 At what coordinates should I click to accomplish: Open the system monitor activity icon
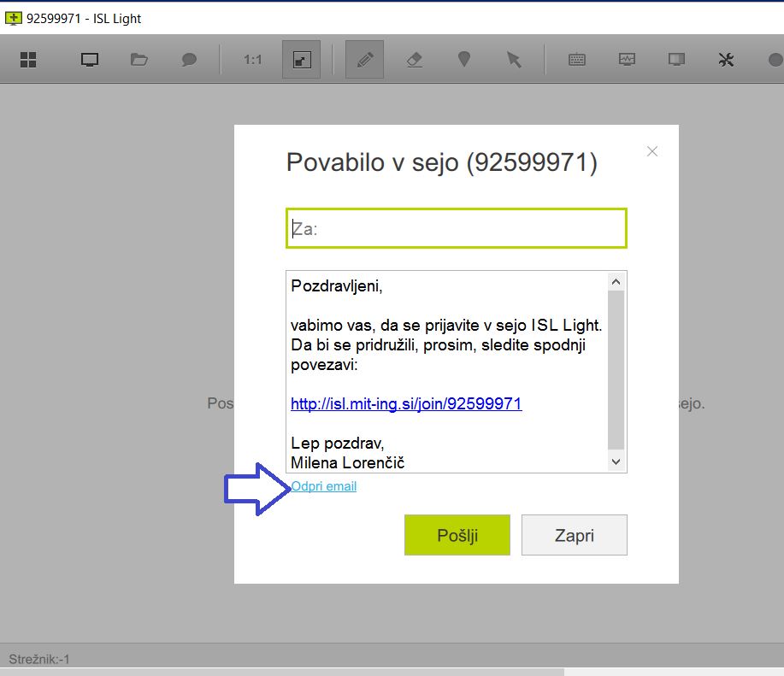coord(627,60)
